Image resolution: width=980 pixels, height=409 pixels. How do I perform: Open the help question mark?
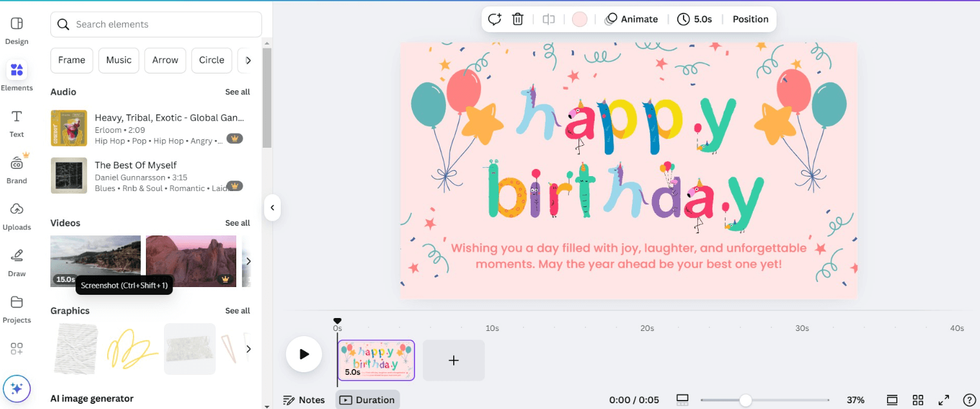[x=969, y=400]
